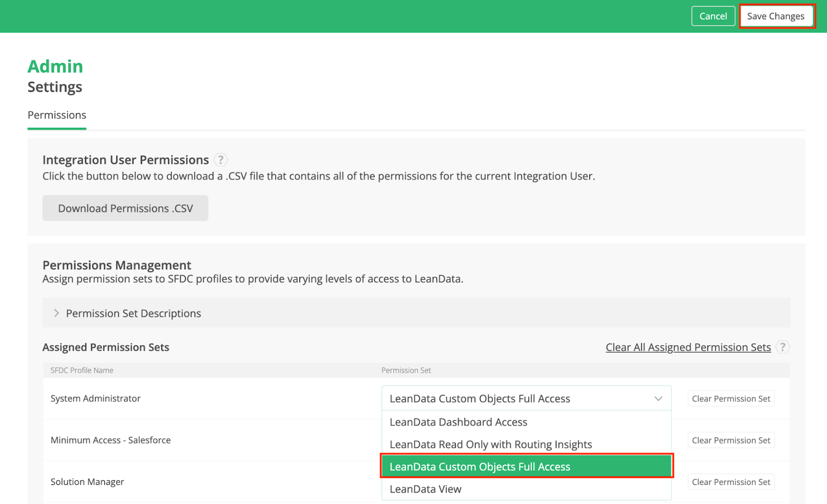Choose LeanData Read Only with Routing Insights
This screenshot has height=504, width=827.
[491, 445]
